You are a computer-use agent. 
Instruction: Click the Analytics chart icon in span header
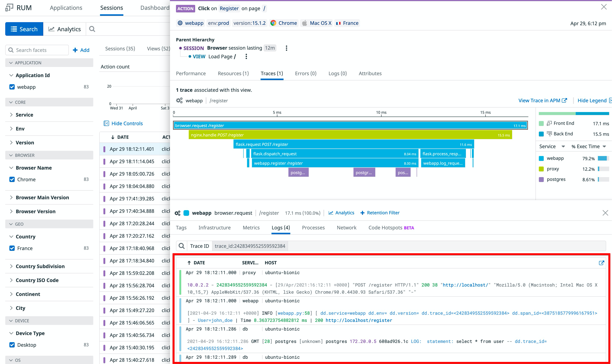click(331, 213)
